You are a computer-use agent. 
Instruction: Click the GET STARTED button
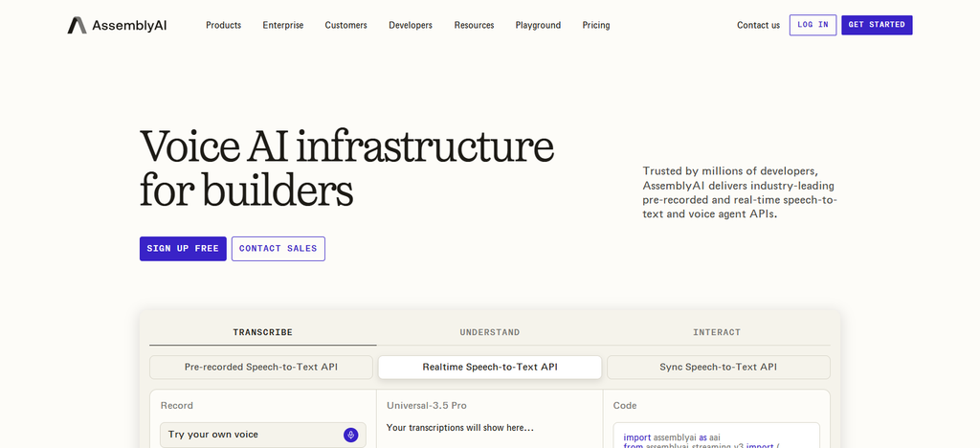click(x=877, y=25)
